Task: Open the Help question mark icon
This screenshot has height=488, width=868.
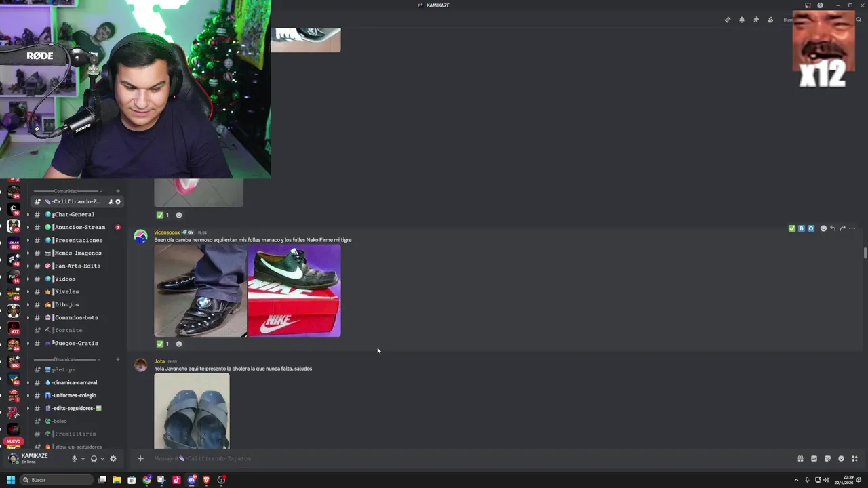Action: 820,5
